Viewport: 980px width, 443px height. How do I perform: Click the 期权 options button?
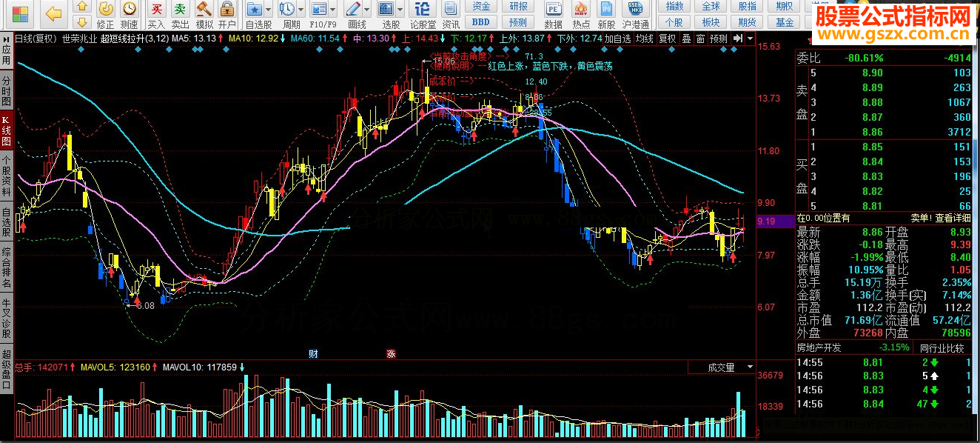pos(785,7)
